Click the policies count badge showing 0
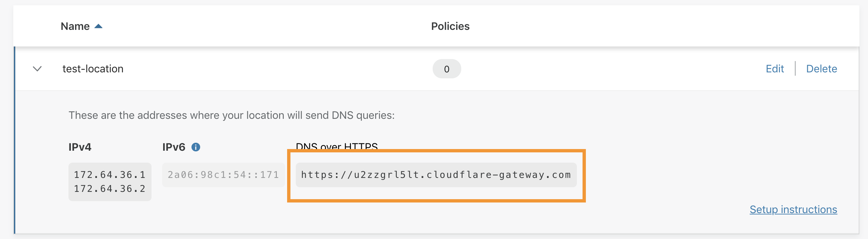 click(447, 69)
